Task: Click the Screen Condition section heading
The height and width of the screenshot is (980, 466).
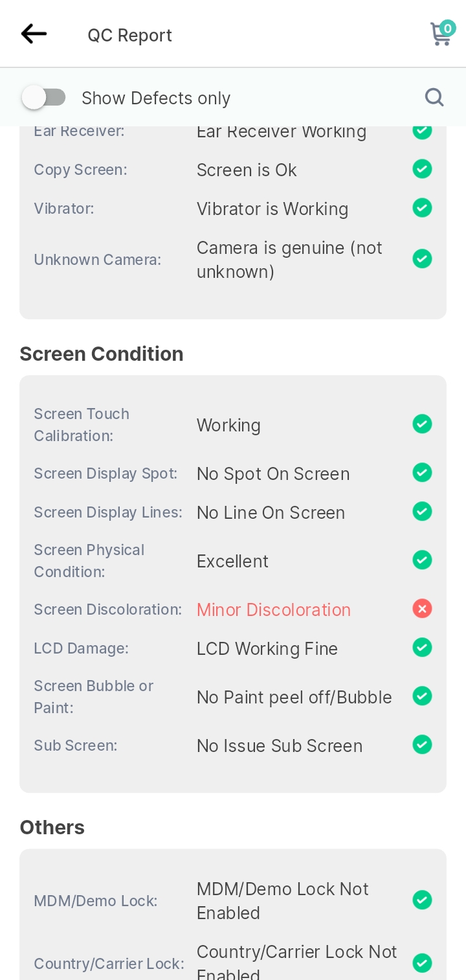Action: pos(102,354)
